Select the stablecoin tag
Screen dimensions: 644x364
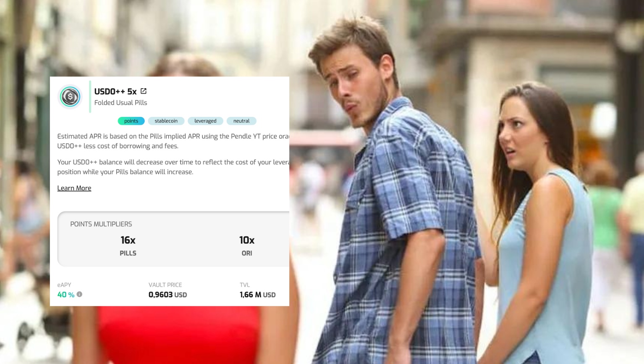pos(166,121)
